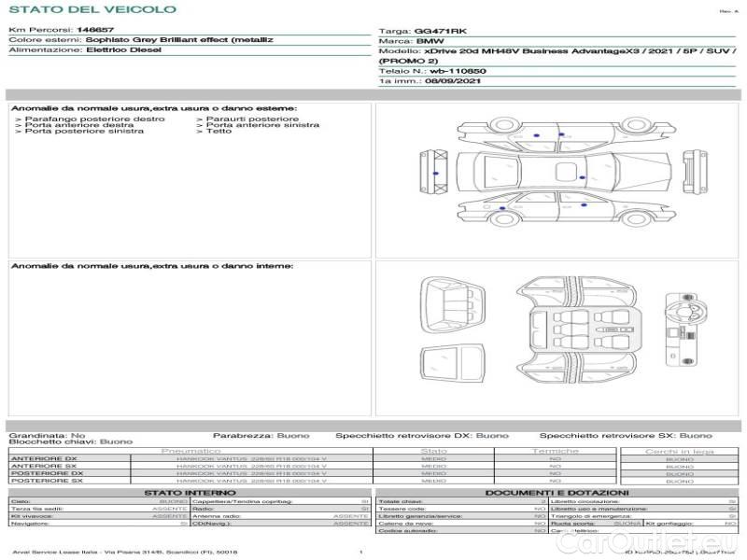Select the DOCUMENTI E DOTAZIONI header
Image resolution: width=747 pixels, height=560 pixels.
pyautogui.click(x=557, y=492)
